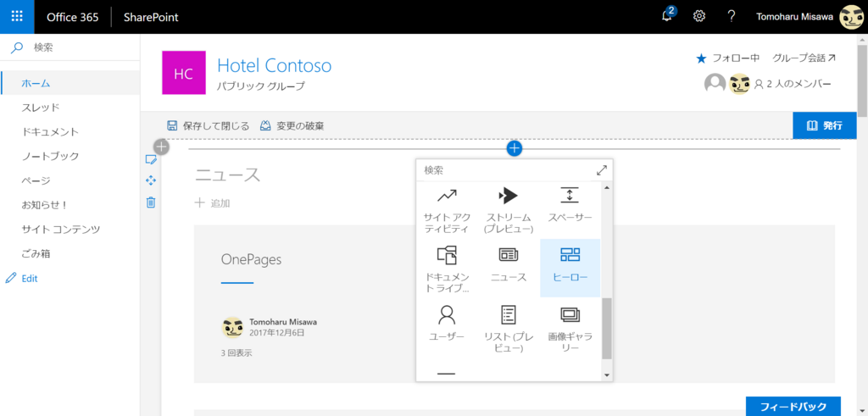Click the move web part icon
The height and width of the screenshot is (416, 868).
(151, 180)
